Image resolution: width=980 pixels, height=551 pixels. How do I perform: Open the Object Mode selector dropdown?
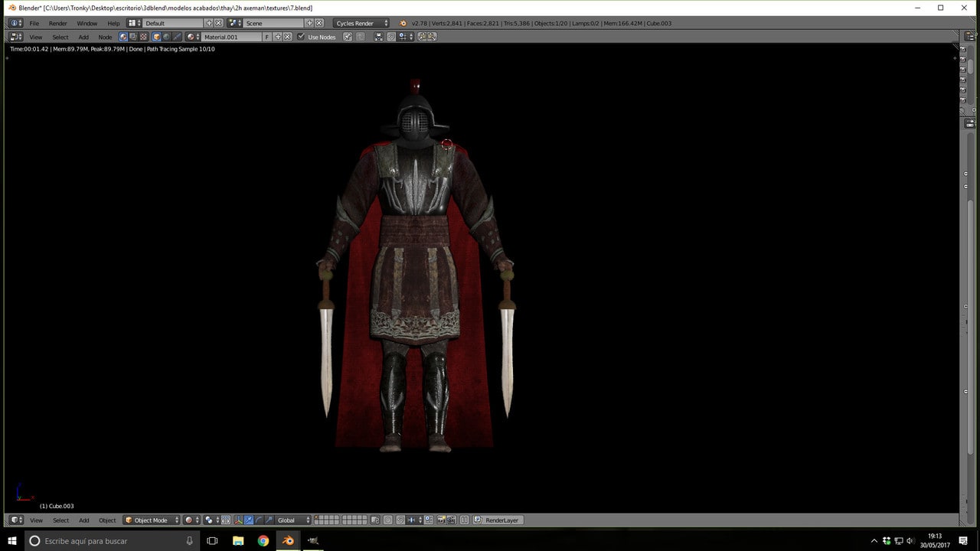click(152, 520)
